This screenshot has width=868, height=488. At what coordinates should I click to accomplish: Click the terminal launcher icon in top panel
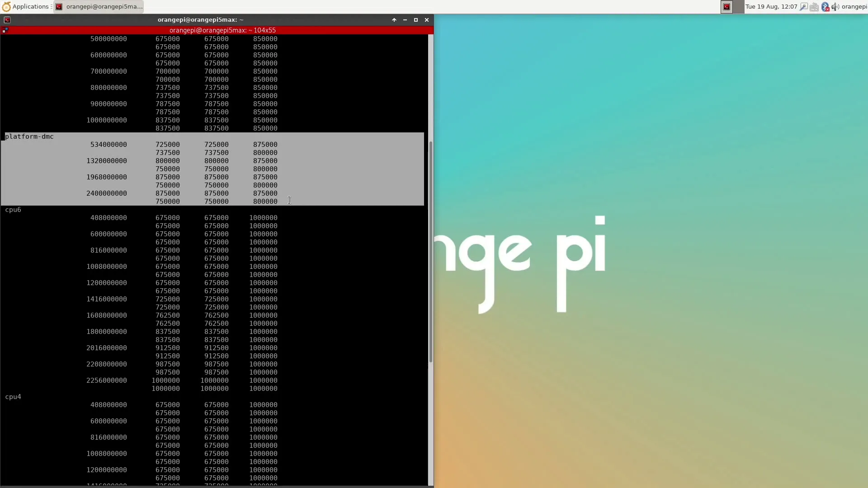pyautogui.click(x=726, y=7)
